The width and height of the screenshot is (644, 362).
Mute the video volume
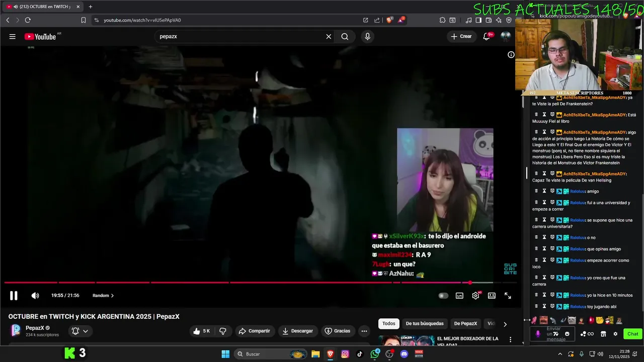point(35,296)
